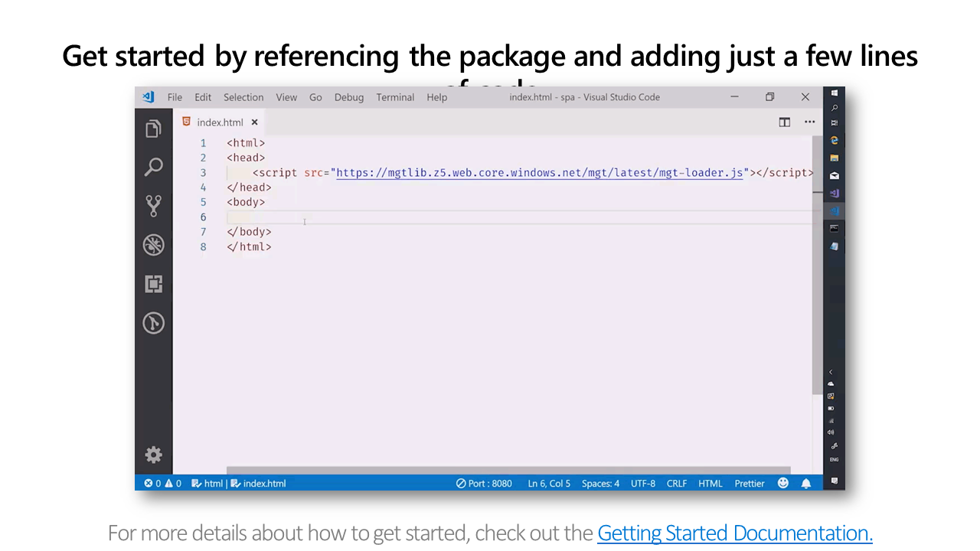Click the Prettier status bar item
The height and width of the screenshot is (551, 980).
(x=750, y=483)
